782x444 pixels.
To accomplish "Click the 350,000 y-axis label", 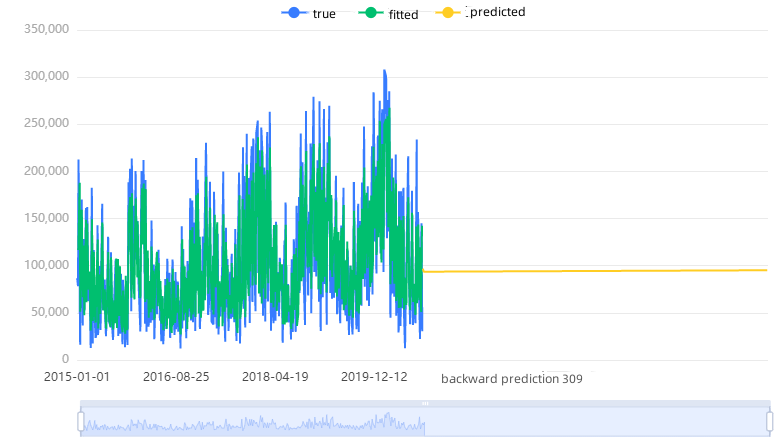I will (46, 29).
